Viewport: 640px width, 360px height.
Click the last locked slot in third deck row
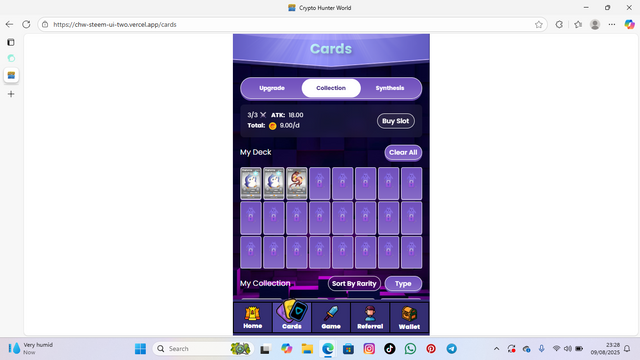click(411, 252)
